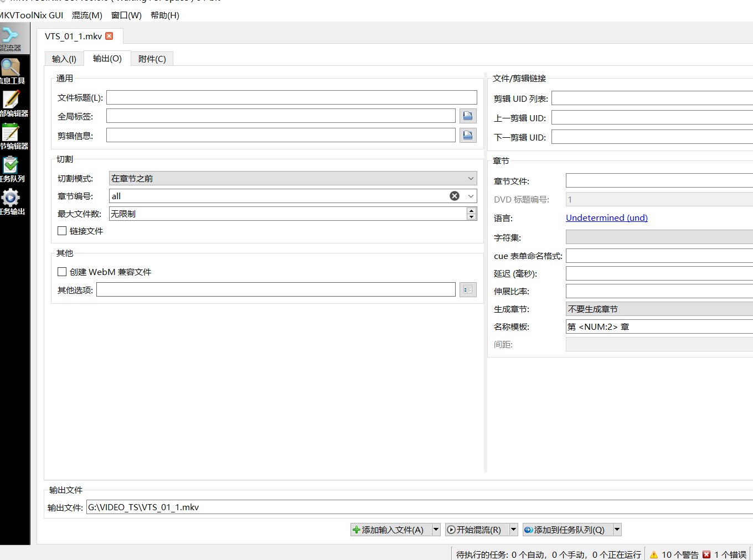Click 添加输入文件(A) button
The width and height of the screenshot is (753, 560).
[391, 530]
